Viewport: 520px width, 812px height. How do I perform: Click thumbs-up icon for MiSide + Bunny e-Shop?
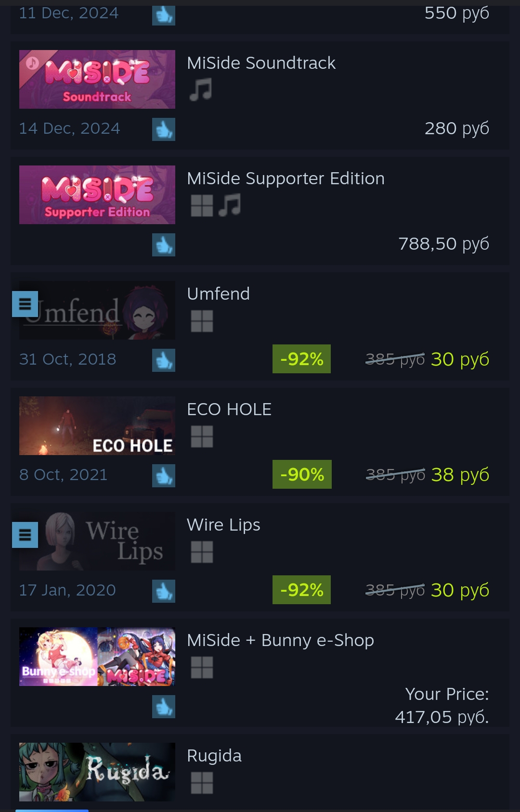(164, 707)
